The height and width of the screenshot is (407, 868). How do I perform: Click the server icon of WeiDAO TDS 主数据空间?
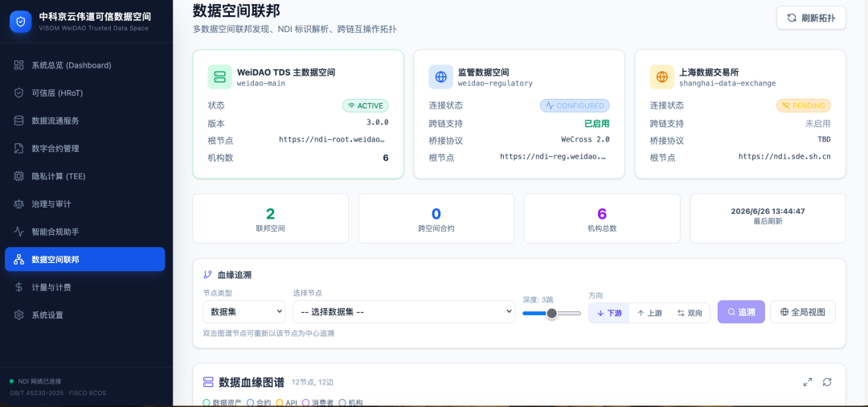[219, 77]
